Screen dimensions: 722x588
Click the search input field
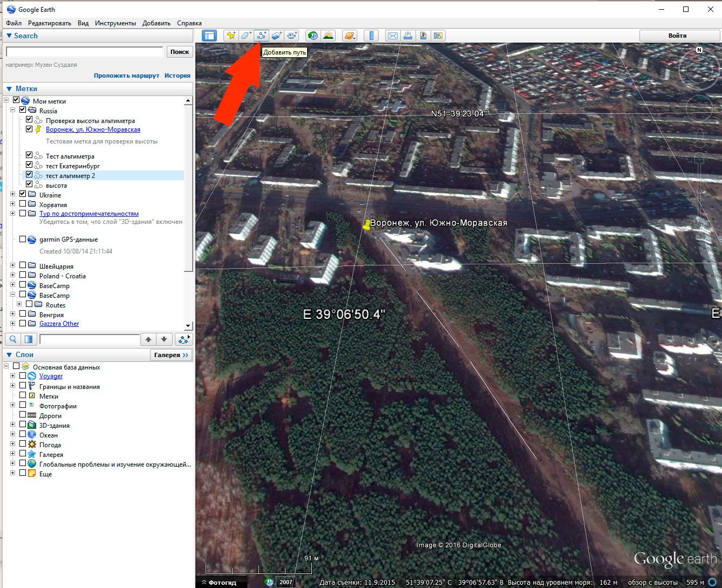click(84, 52)
